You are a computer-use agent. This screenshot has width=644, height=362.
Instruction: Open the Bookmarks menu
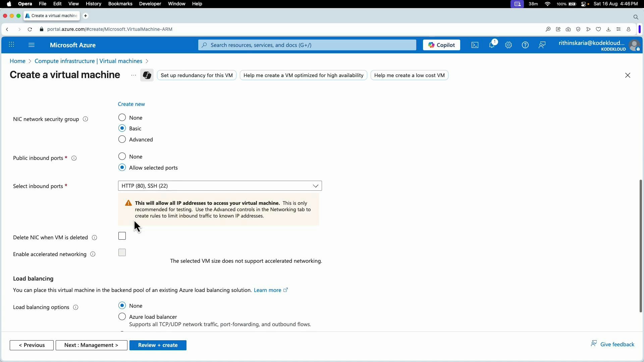pyautogui.click(x=120, y=4)
